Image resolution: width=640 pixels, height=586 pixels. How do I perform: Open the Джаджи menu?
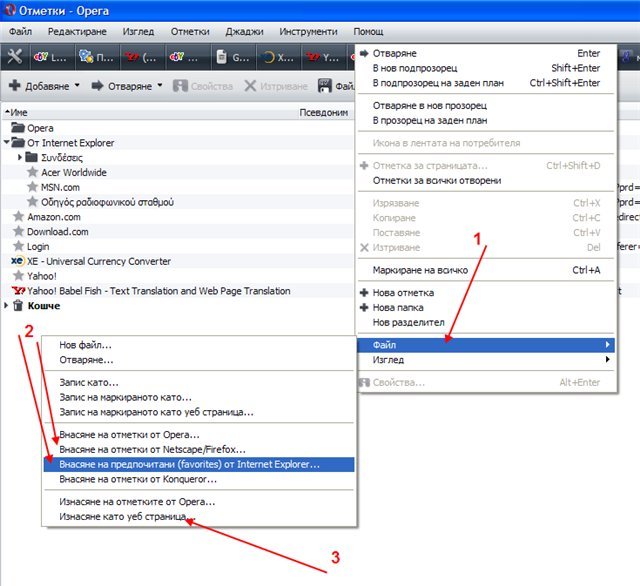[244, 31]
